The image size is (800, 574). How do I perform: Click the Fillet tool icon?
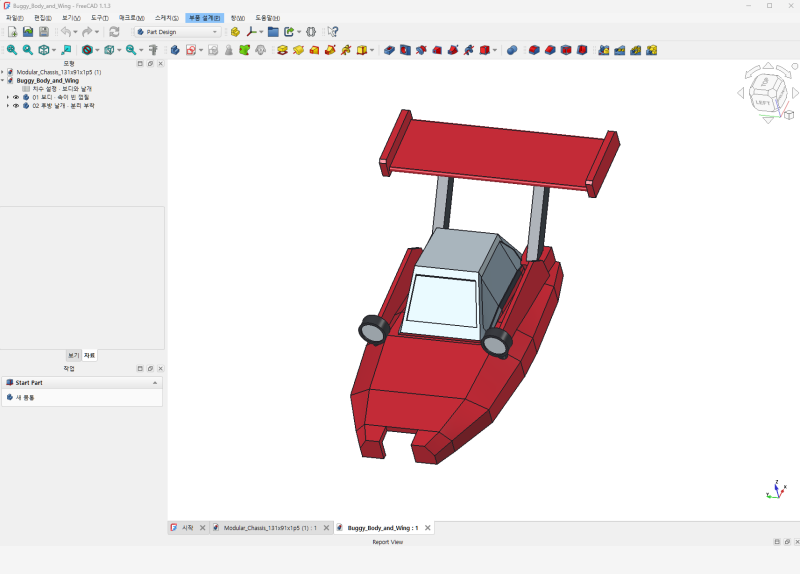(x=534, y=50)
